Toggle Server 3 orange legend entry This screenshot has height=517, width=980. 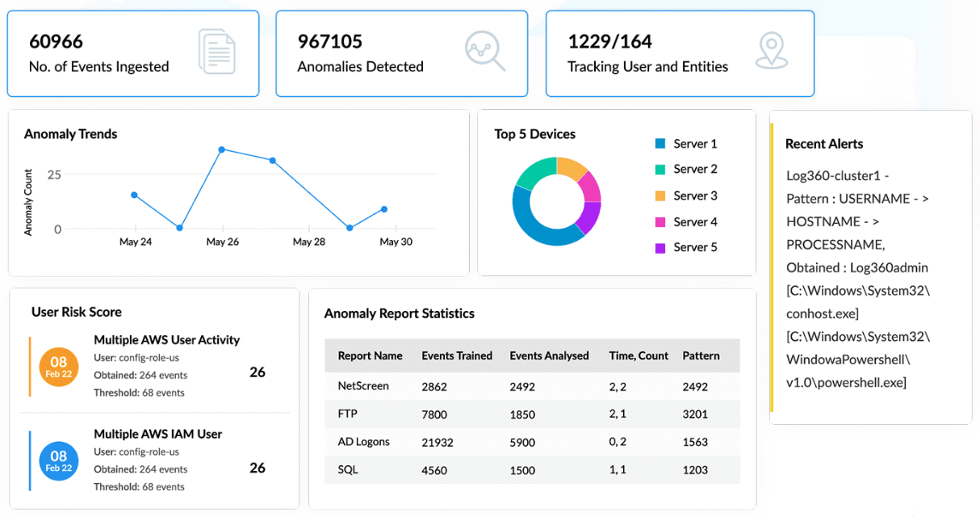[x=685, y=195]
